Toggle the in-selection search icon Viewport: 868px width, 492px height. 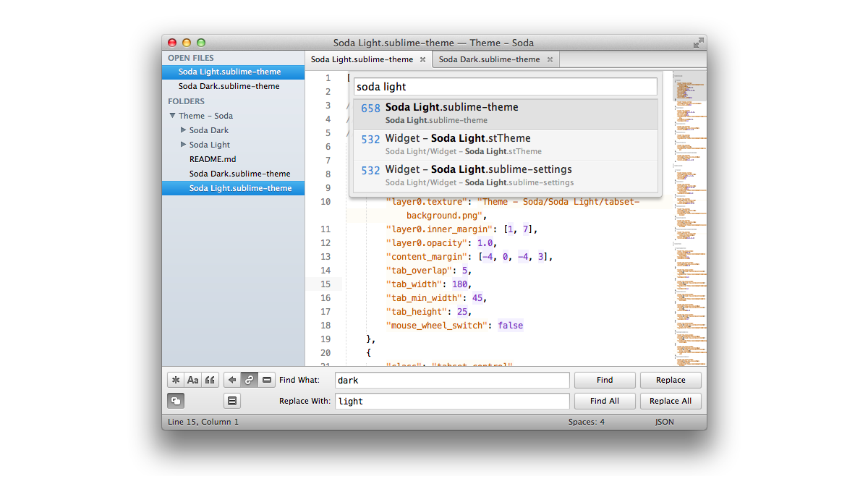coord(267,380)
